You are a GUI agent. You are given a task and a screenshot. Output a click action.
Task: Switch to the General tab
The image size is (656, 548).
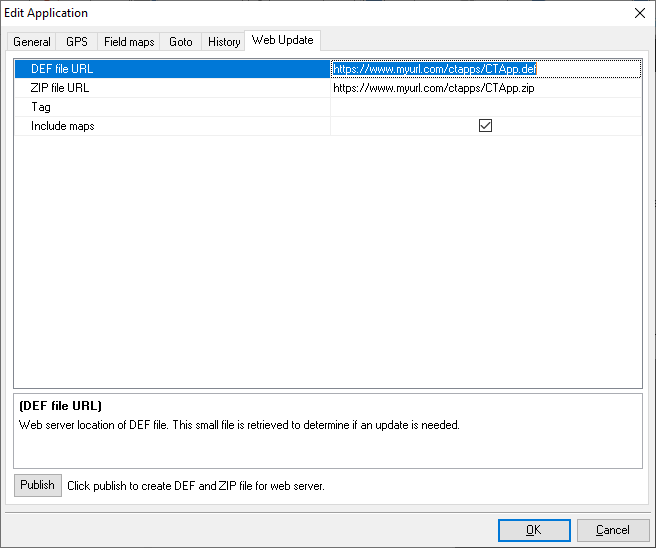tap(32, 42)
